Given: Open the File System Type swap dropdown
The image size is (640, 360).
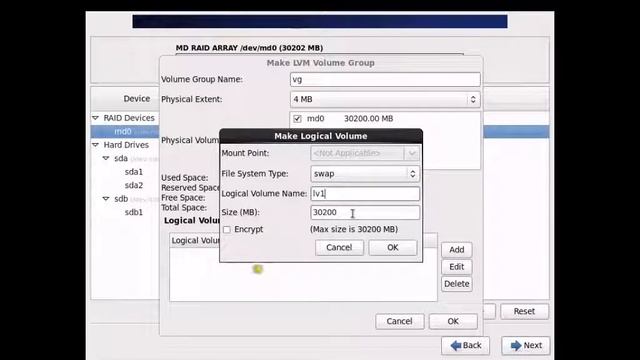Looking at the screenshot, I should point(365,174).
